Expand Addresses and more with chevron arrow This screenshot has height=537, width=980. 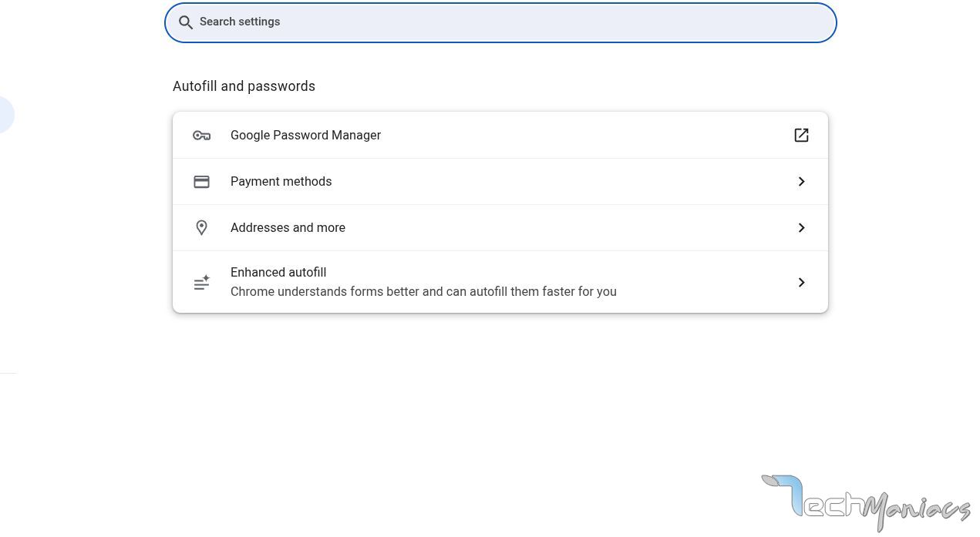click(801, 228)
